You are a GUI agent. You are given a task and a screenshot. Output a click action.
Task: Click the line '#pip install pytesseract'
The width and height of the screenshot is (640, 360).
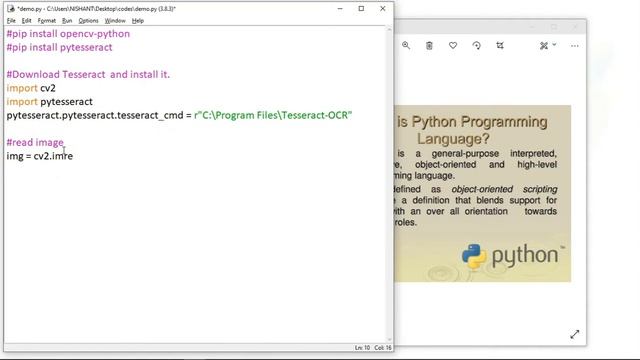pyautogui.click(x=59, y=47)
